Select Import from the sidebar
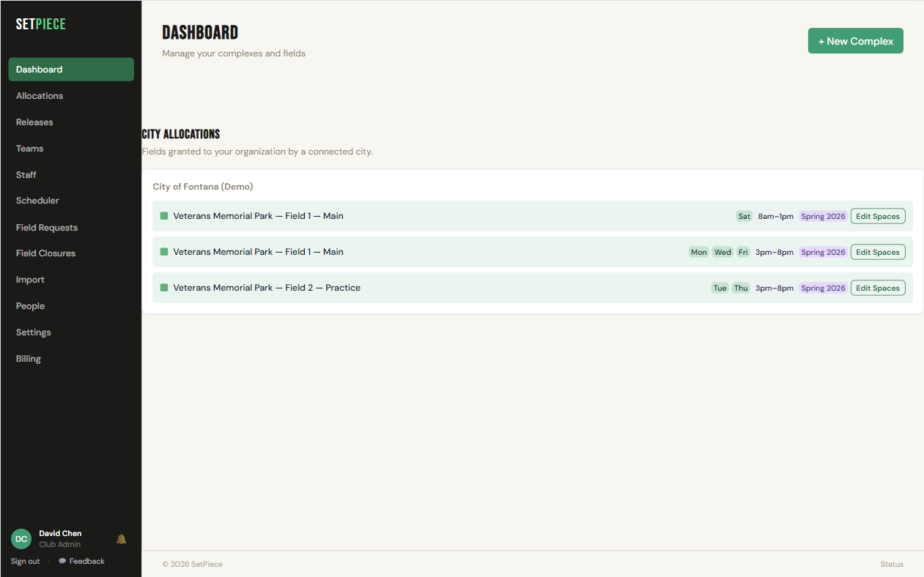Screen dimensions: 924x577 [71, 280]
